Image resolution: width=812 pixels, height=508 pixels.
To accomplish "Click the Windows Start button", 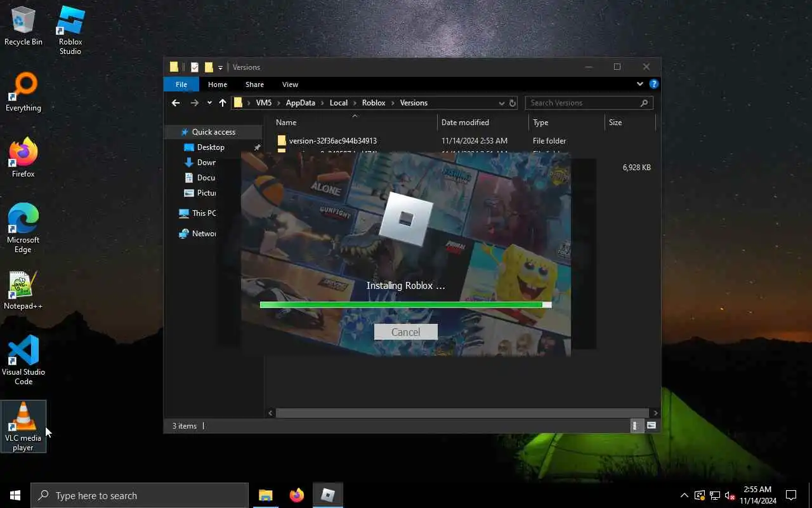I will click(x=15, y=495).
